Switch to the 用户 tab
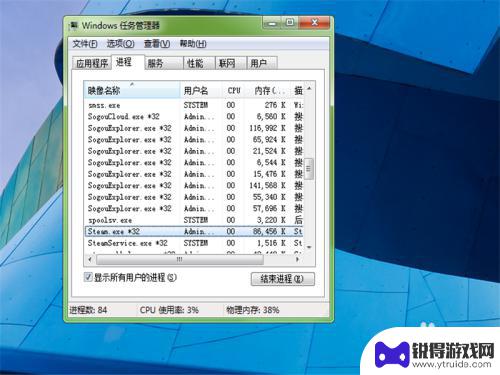 [x=262, y=63]
